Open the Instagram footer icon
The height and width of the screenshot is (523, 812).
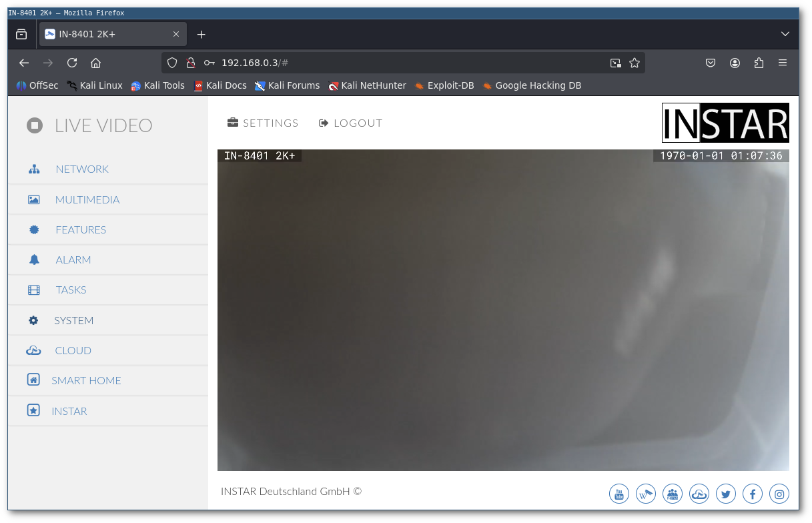pyautogui.click(x=779, y=494)
